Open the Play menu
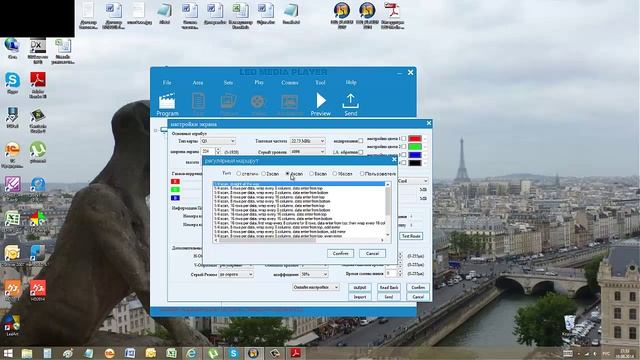Image resolution: width=640 pixels, height=360 pixels. coord(259,82)
